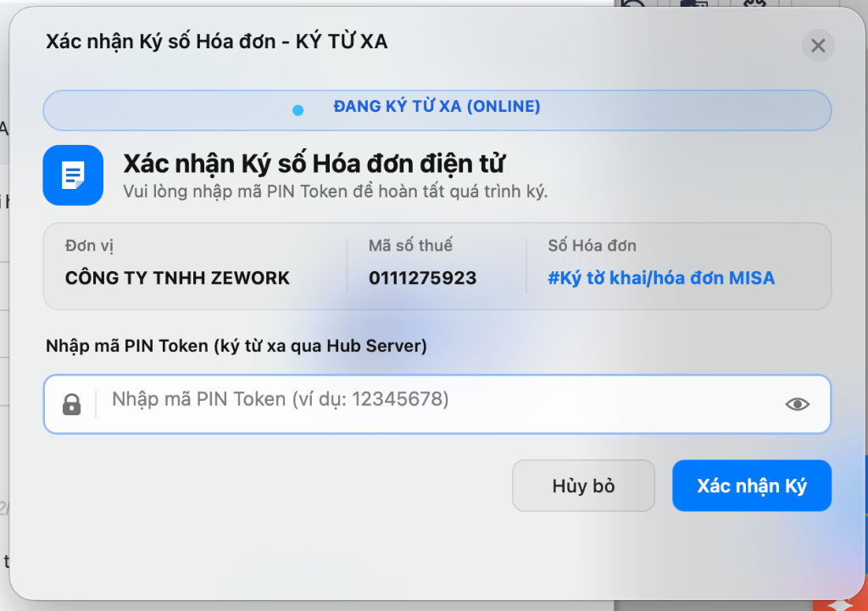Click the label Nhập mã PIN Token (ký từ xa qua Hub Server)

pyautogui.click(x=236, y=346)
